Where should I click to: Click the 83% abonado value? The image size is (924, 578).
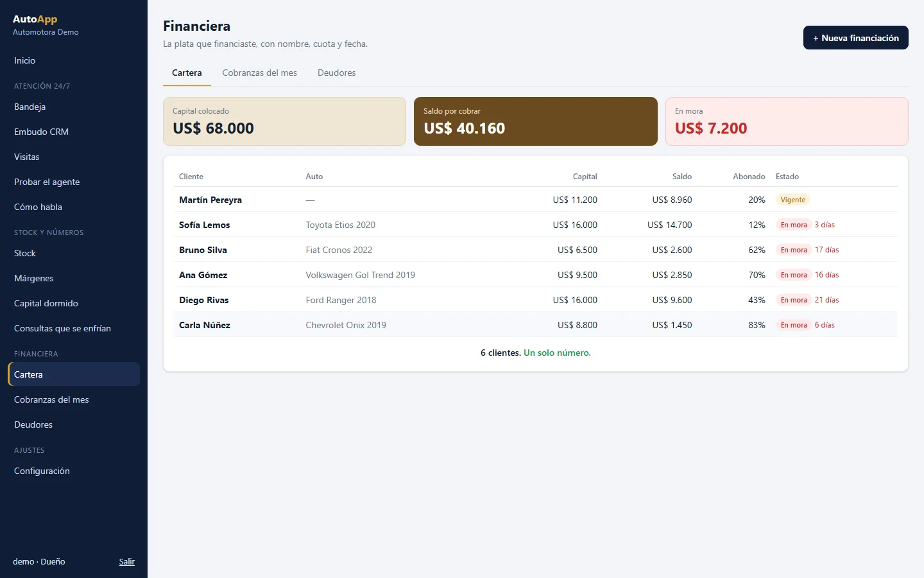[x=757, y=325]
